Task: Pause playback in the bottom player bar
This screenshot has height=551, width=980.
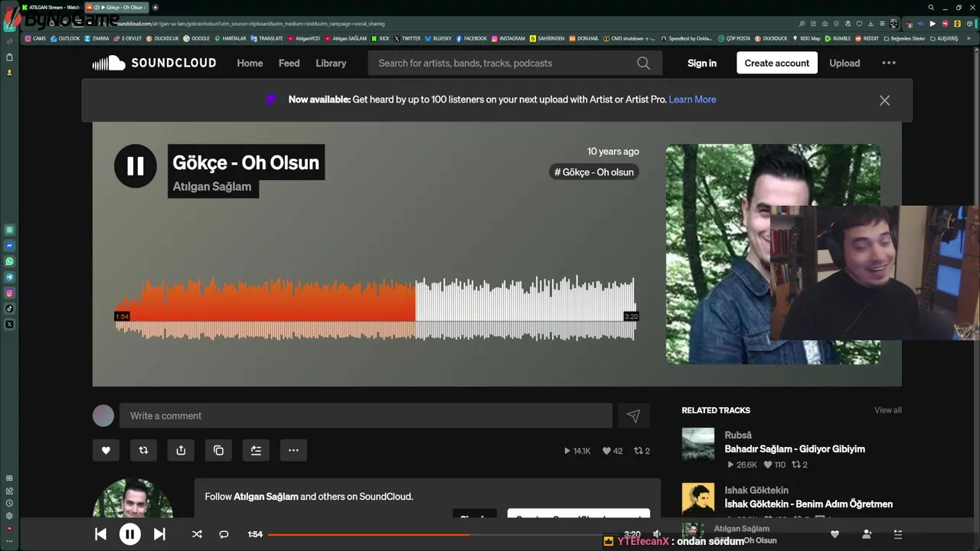Action: click(x=130, y=534)
